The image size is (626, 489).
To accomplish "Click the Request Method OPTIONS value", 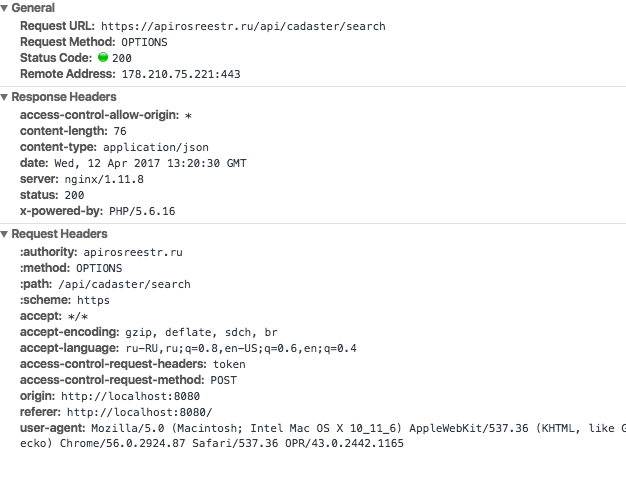I will click(x=144, y=42).
